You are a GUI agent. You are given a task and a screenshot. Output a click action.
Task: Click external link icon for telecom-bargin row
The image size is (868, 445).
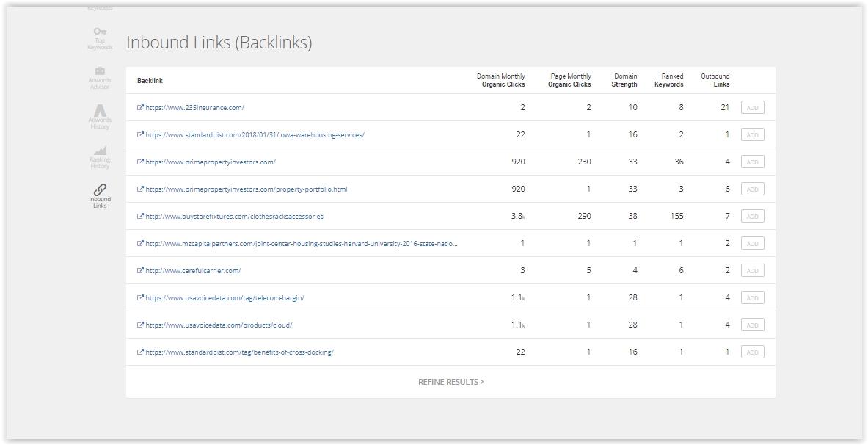pos(140,297)
